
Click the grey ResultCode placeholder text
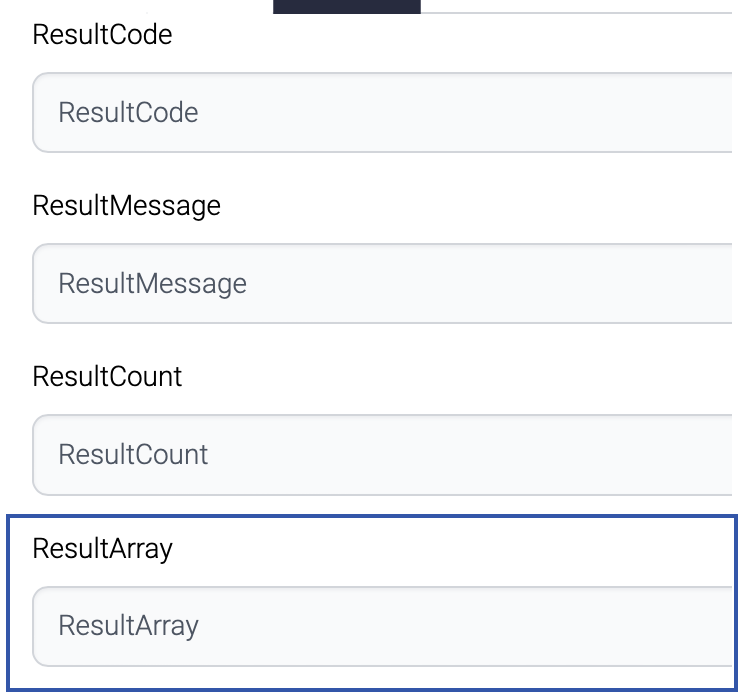click(128, 112)
